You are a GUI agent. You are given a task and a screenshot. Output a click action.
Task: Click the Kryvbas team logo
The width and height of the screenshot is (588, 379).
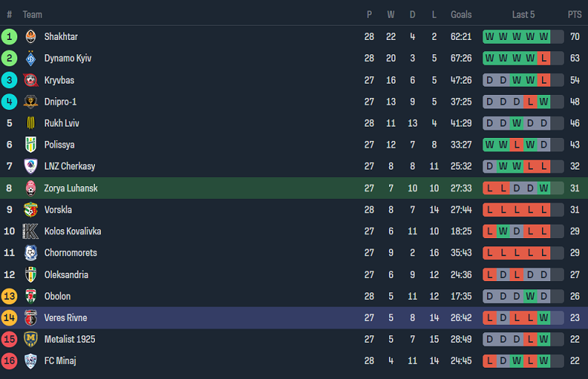31,80
